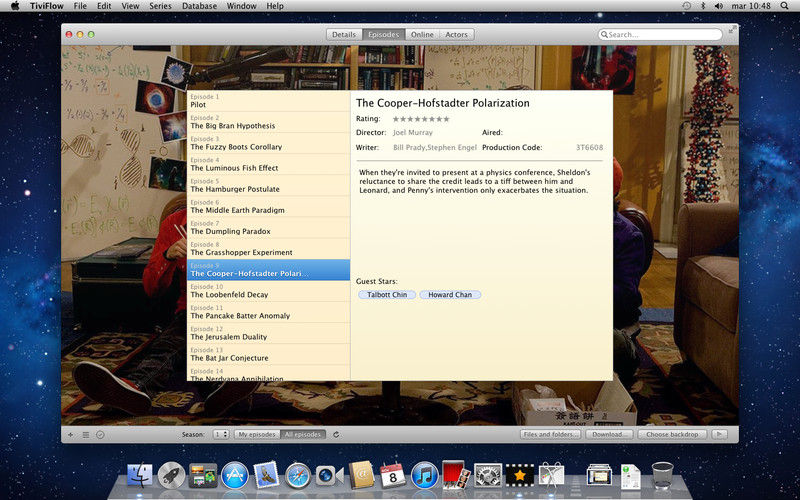
Task: Click the add (plus) icon in bottom bar
Action: click(x=70, y=435)
